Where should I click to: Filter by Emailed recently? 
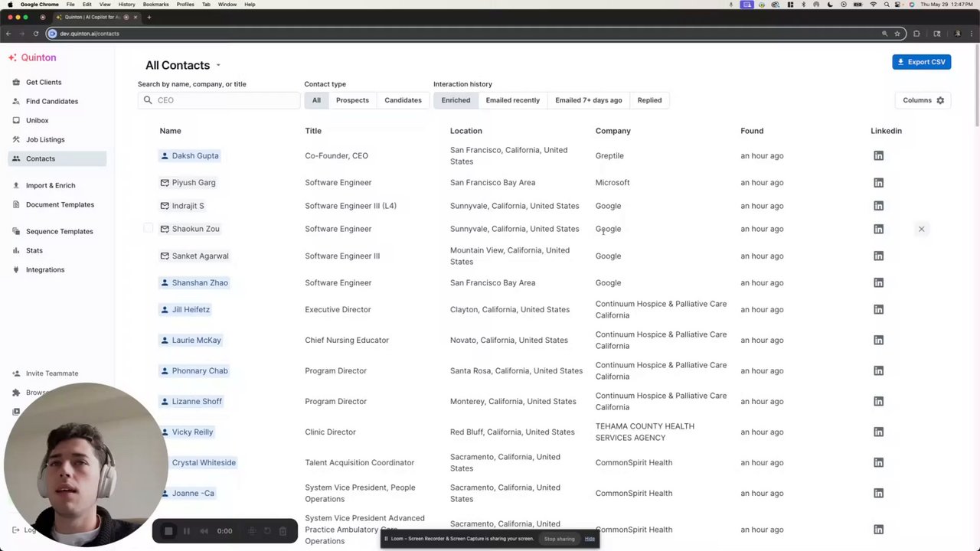(x=512, y=100)
